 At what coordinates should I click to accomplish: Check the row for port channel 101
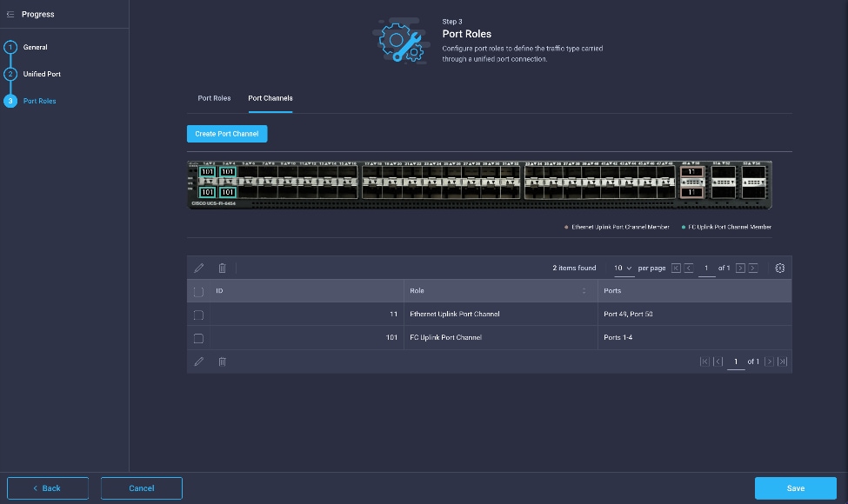(198, 339)
